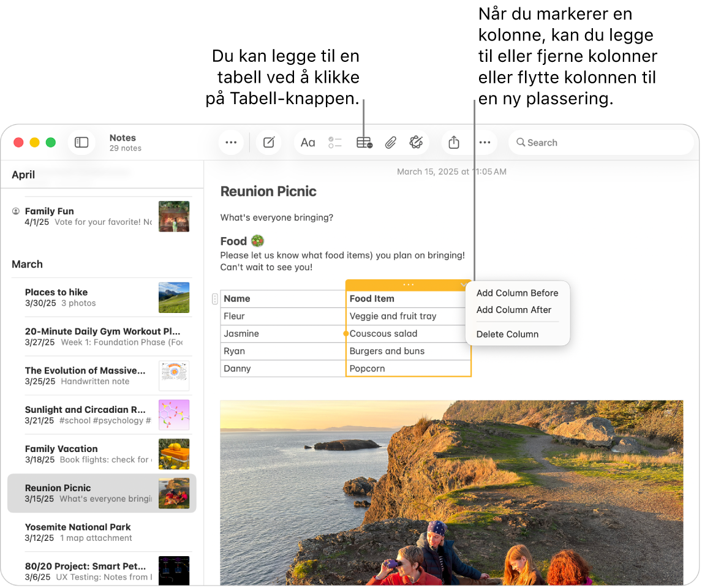This screenshot has width=702, height=588.
Task: Click the checklist icon in toolbar
Action: 335,143
